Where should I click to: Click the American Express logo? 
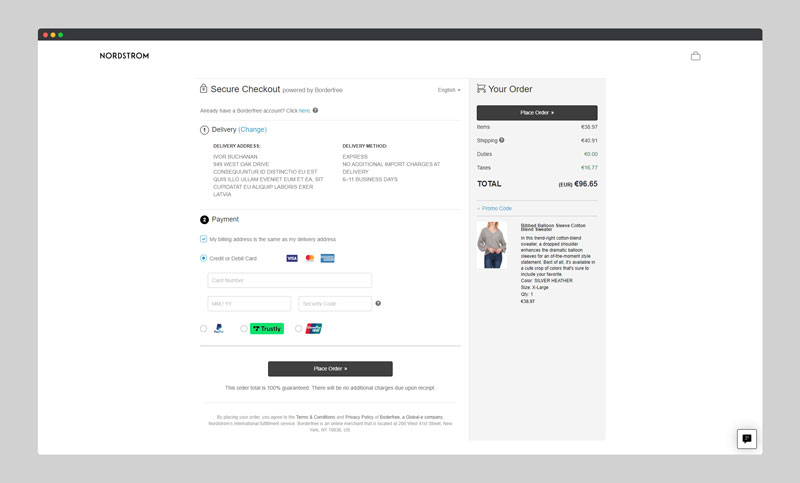pyautogui.click(x=328, y=258)
